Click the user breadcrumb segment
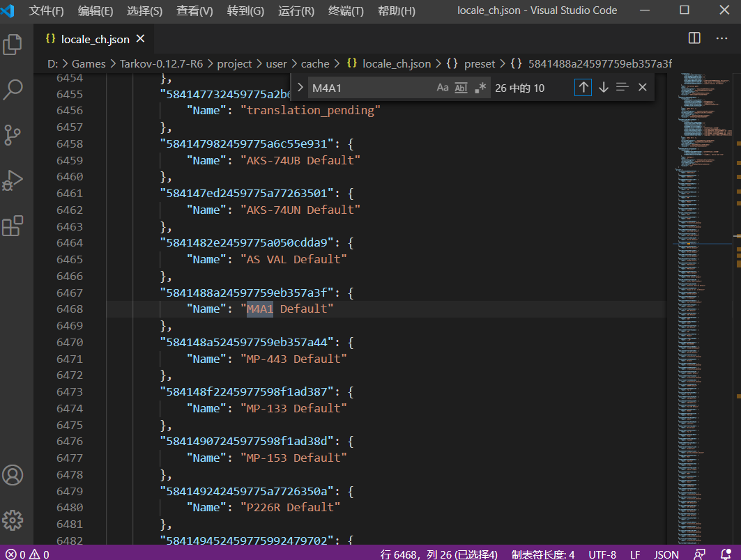This screenshot has width=741, height=560. 277,64
